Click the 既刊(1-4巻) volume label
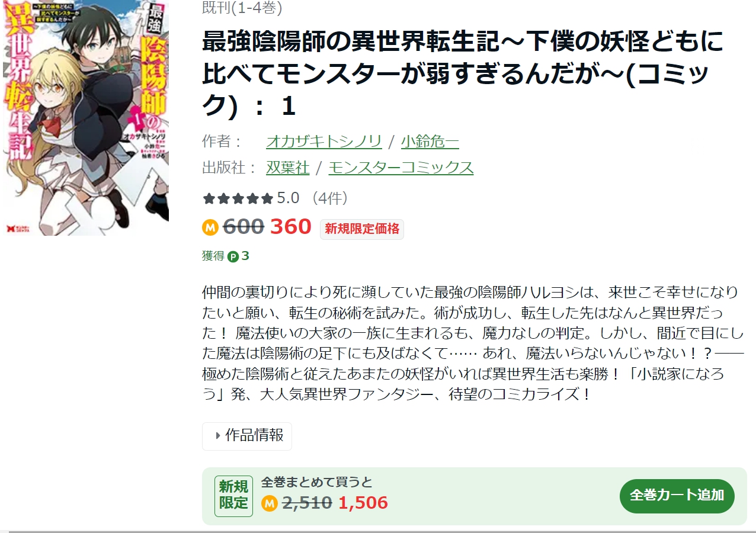 [x=242, y=8]
